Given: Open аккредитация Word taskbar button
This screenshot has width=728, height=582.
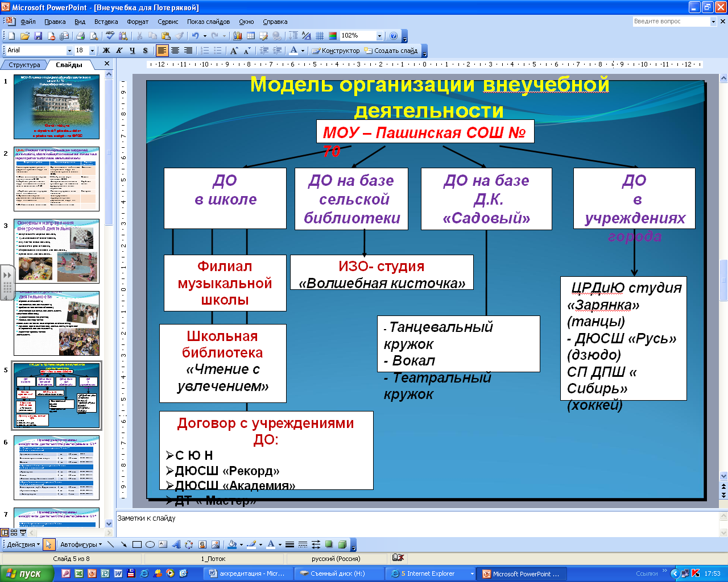Looking at the screenshot, I should [x=247, y=573].
